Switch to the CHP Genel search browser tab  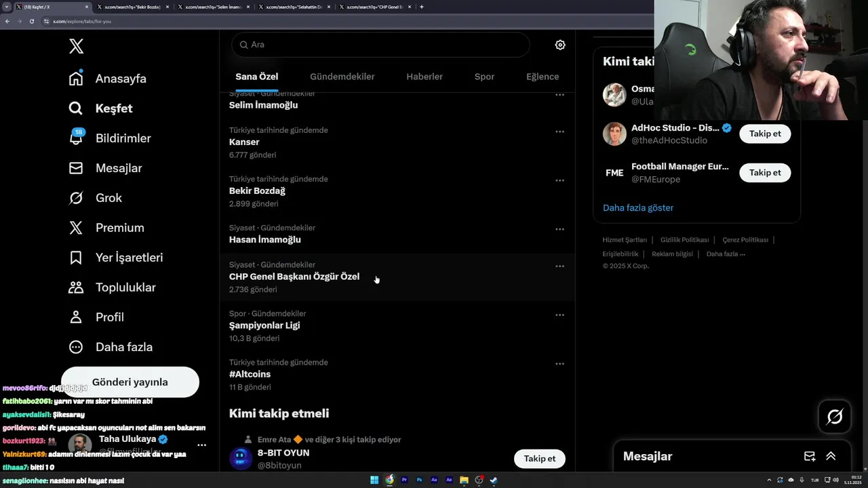[374, 7]
